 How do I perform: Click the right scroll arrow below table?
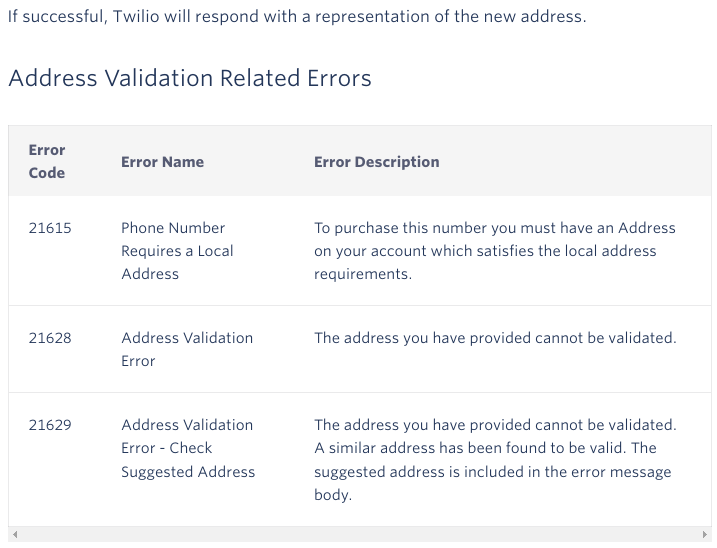[x=705, y=536]
